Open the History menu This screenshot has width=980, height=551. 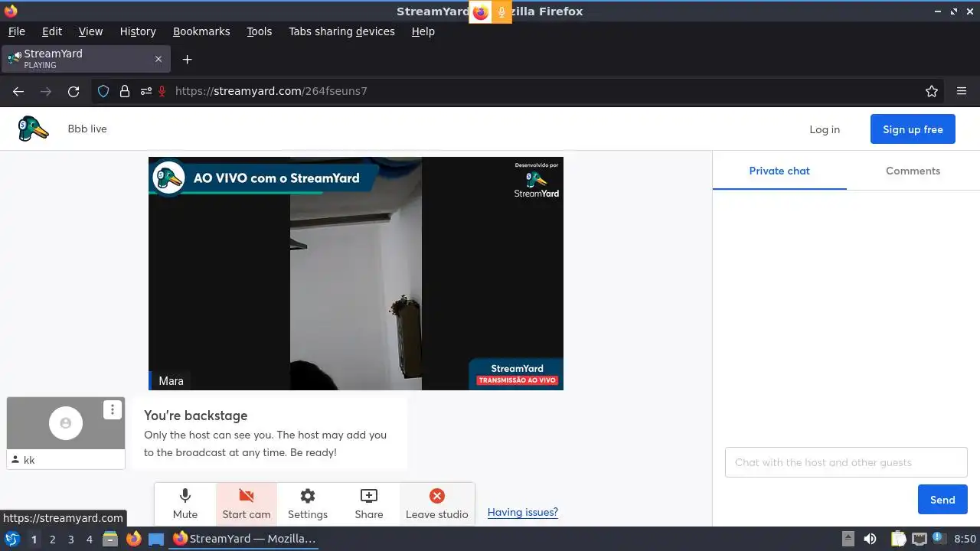(138, 31)
